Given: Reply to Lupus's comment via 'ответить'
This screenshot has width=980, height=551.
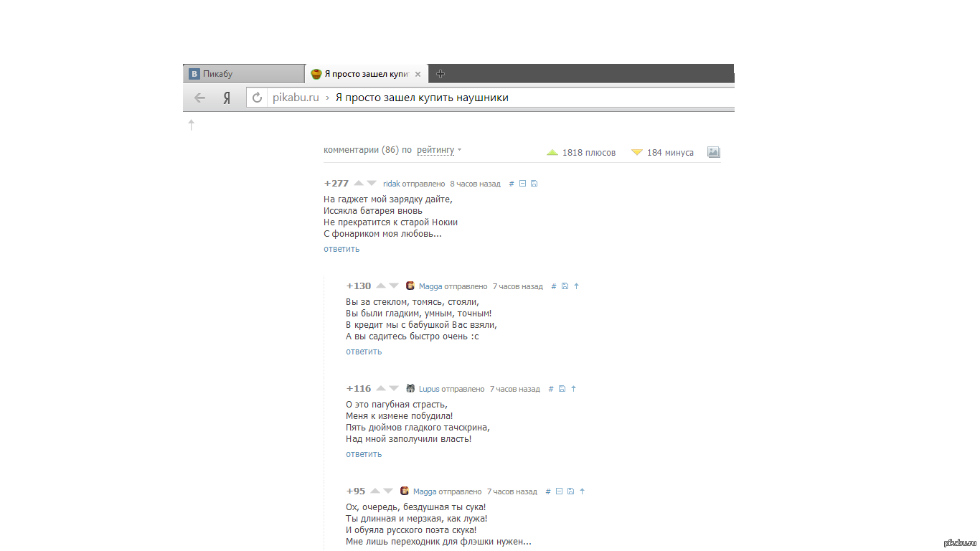Looking at the screenshot, I should pos(364,454).
